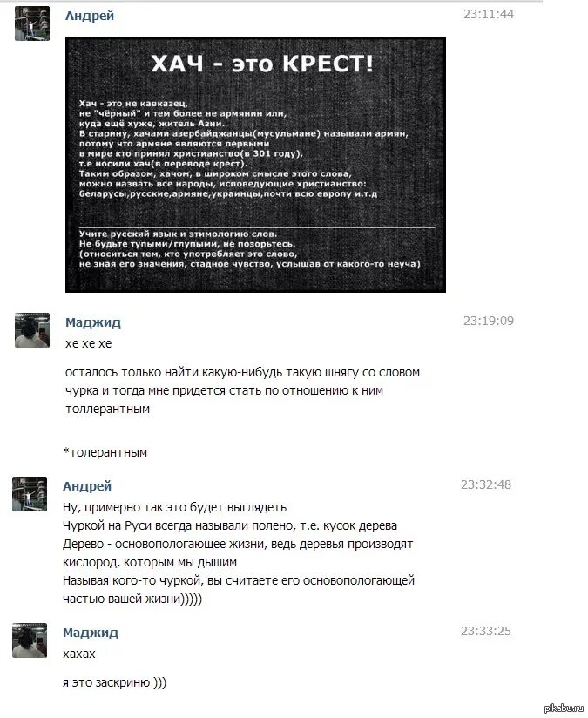Open Маджид's avatar beside the 'хе хе хе' message
588x718 pixels.
tap(32, 330)
